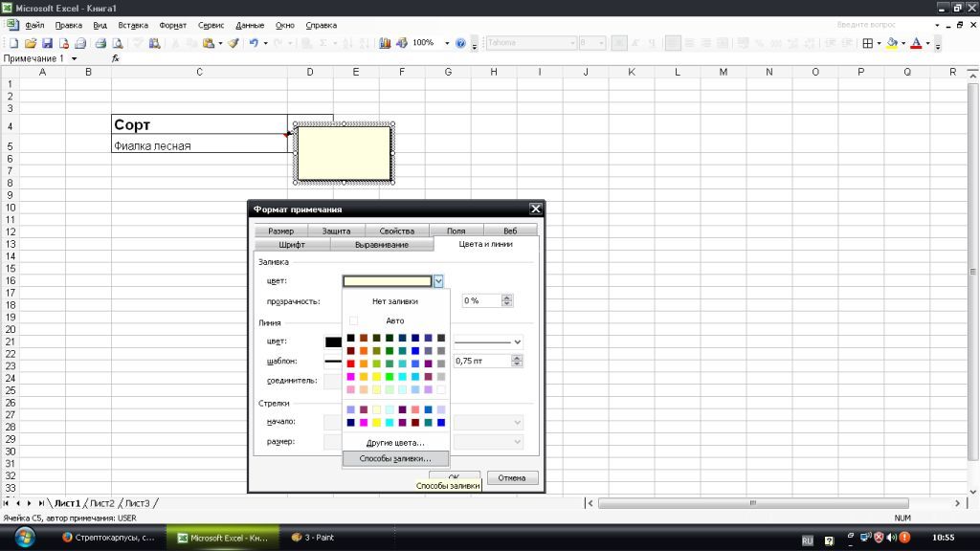Increase line weight with the up spinner
The width and height of the screenshot is (980, 551).
click(518, 358)
